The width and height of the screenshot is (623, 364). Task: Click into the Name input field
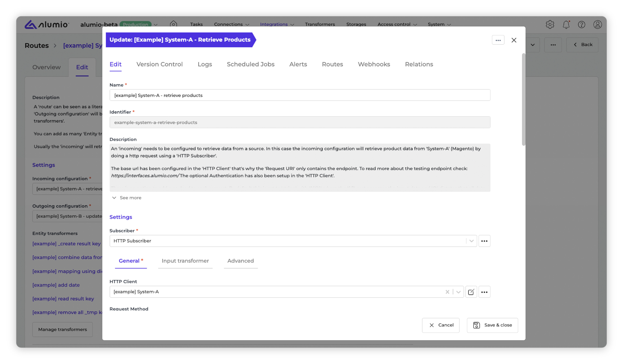(300, 95)
